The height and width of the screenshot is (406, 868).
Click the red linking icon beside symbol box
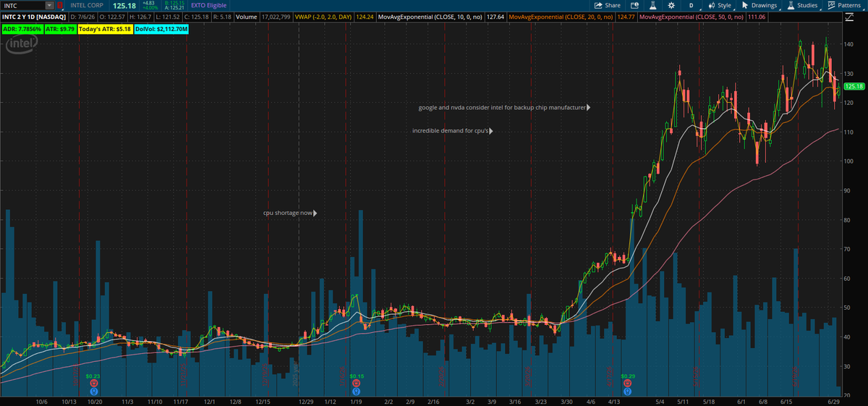60,5
